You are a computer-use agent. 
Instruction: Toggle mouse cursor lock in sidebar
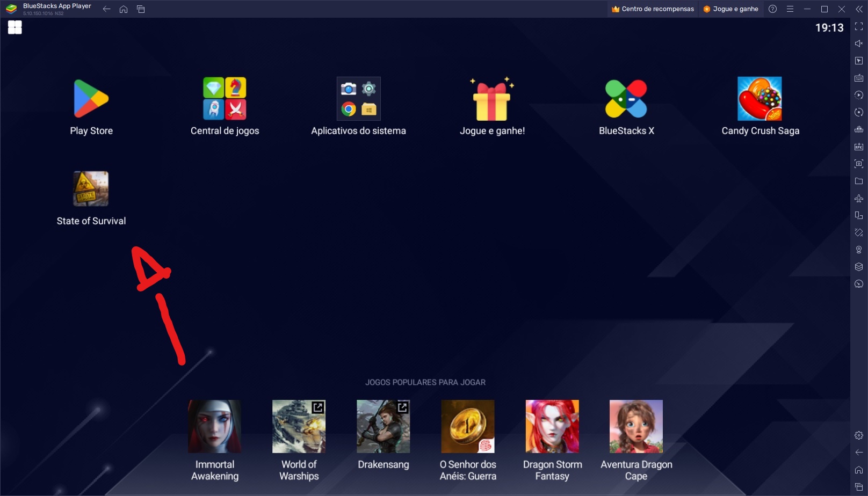click(x=859, y=61)
